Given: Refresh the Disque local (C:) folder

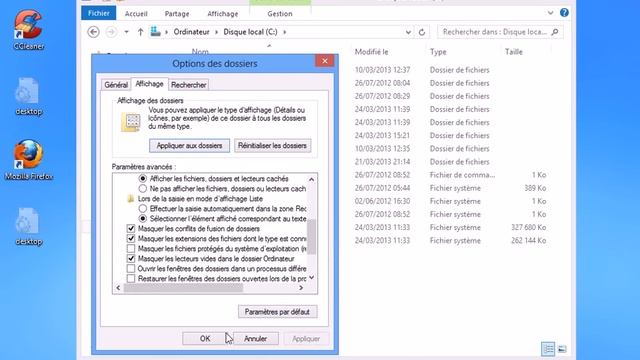Looking at the screenshot, I should [x=422, y=32].
